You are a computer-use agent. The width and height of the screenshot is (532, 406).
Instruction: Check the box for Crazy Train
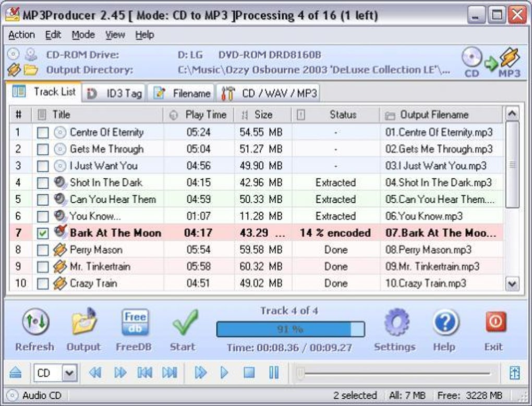tap(43, 284)
